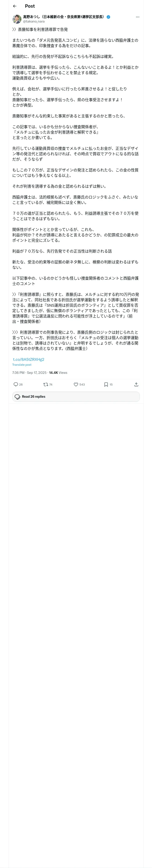152x868 pixels.
Task: Open the @takano_nara handle
Action: (34, 21)
